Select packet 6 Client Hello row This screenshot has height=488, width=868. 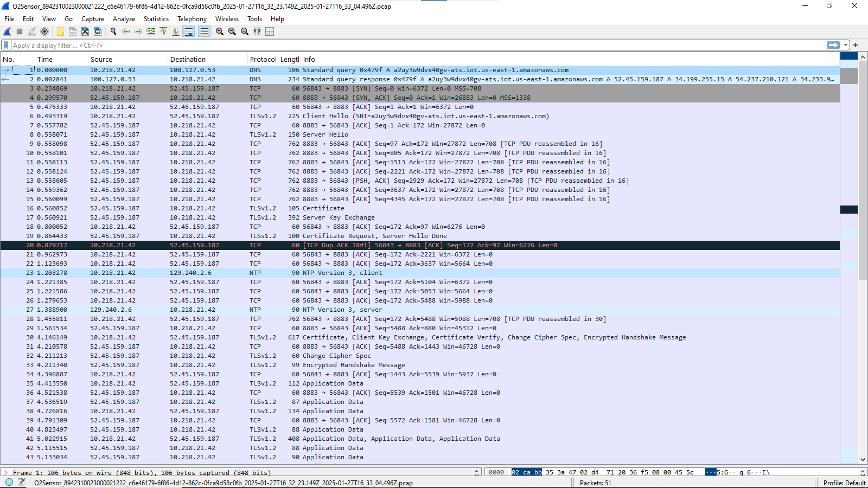(x=420, y=116)
